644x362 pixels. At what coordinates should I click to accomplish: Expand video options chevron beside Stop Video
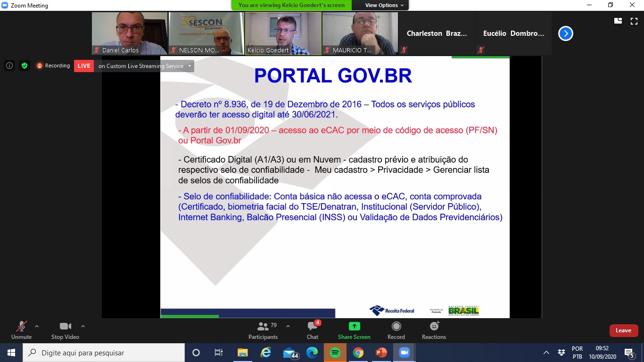(x=83, y=326)
